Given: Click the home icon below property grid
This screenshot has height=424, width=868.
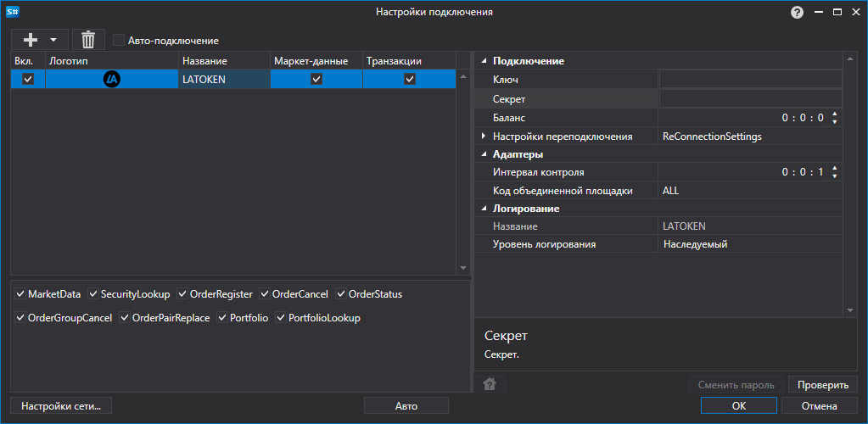Looking at the screenshot, I should click(490, 384).
